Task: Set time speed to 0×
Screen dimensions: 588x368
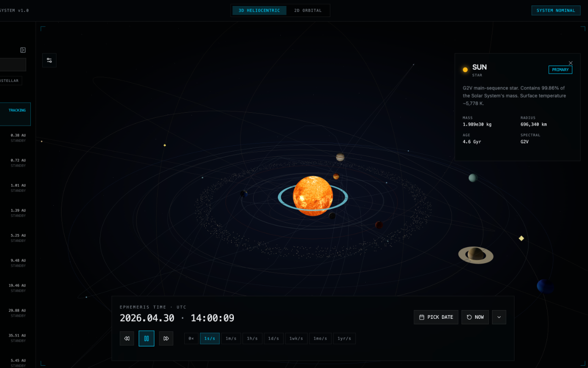Action: point(191,339)
